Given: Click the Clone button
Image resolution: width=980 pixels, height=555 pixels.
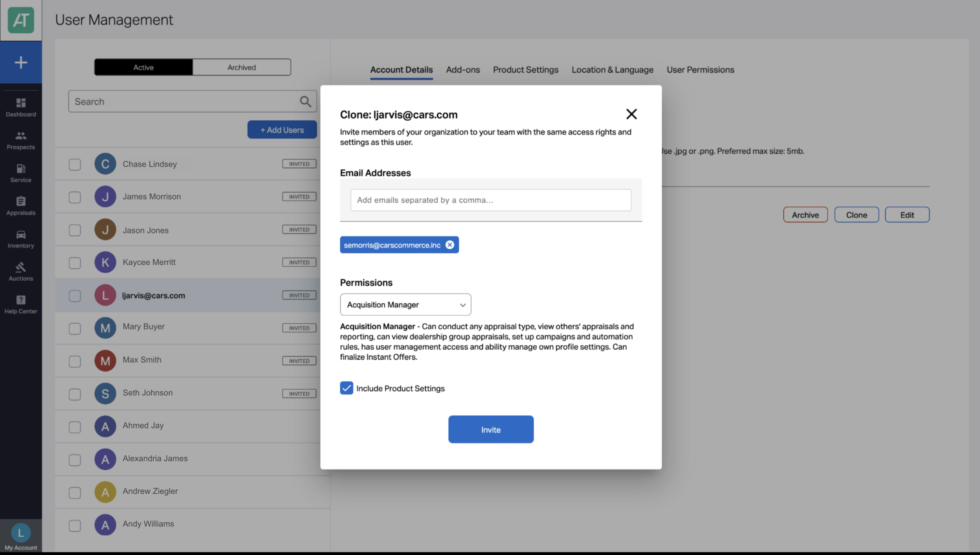Looking at the screenshot, I should [x=856, y=214].
